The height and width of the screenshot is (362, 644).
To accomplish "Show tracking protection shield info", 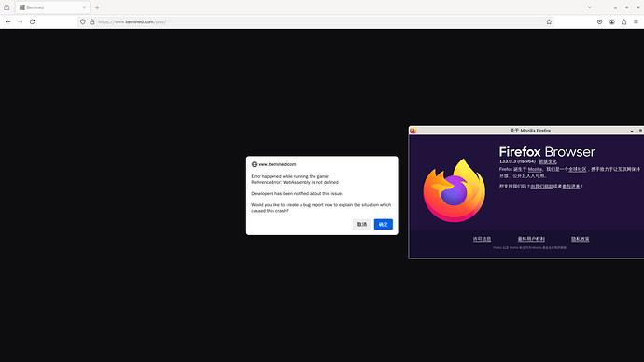I will 83,21.
